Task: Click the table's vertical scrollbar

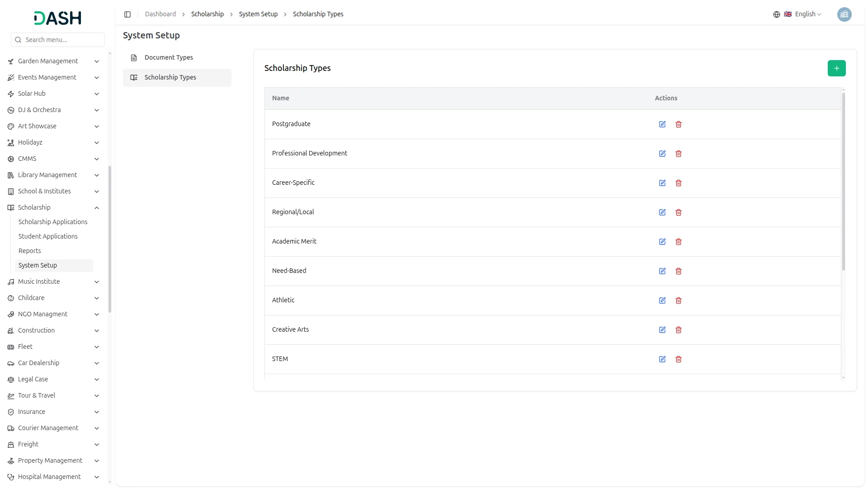Action: [843, 181]
